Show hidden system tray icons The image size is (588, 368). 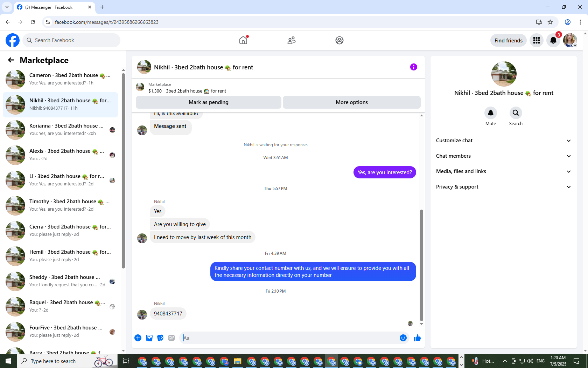tap(505, 361)
